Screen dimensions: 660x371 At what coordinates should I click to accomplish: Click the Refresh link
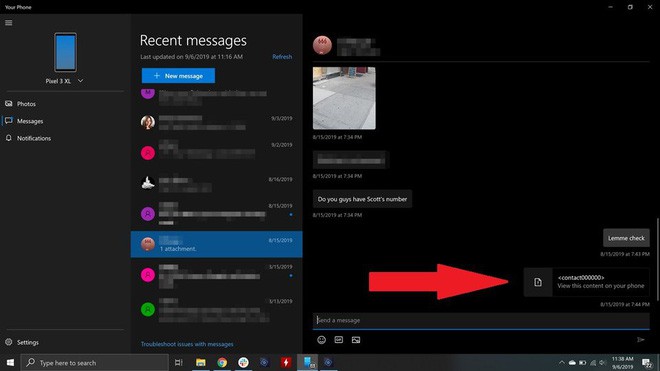point(282,56)
